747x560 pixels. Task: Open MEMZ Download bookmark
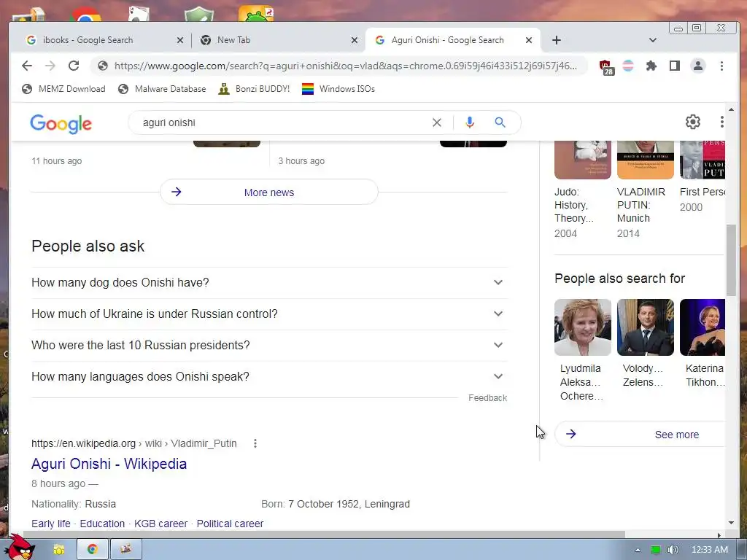coord(64,89)
